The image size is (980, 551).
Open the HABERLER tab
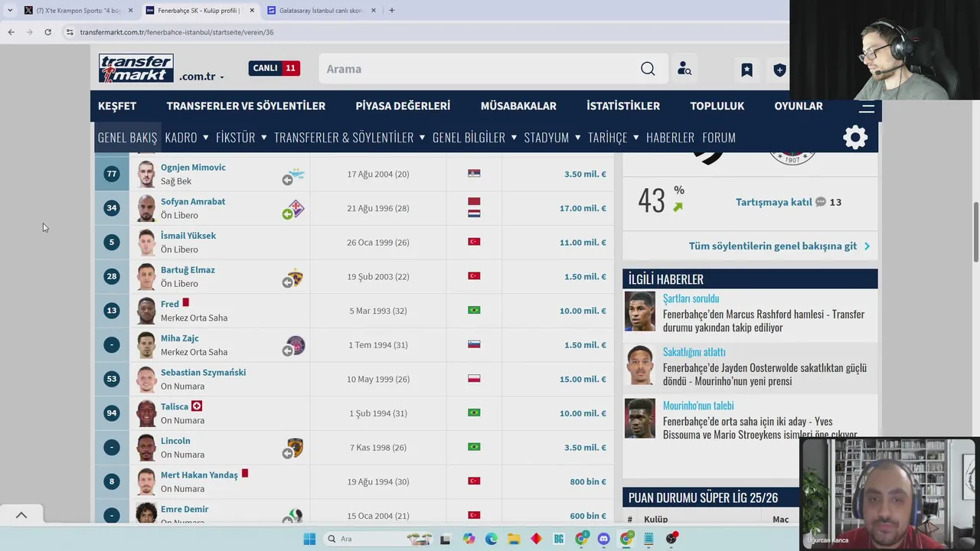670,138
